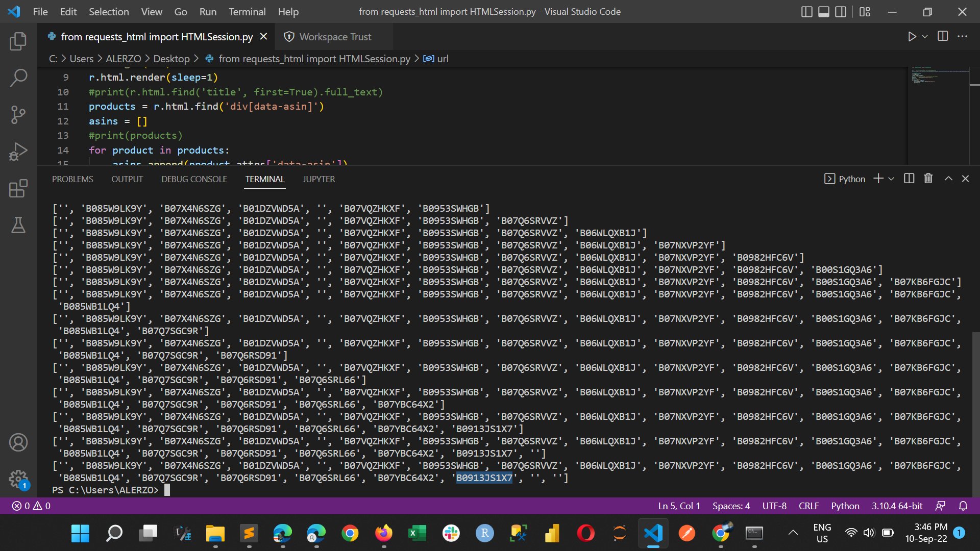Open the Search view in the activity bar
The height and width of the screenshot is (551, 980).
(18, 78)
